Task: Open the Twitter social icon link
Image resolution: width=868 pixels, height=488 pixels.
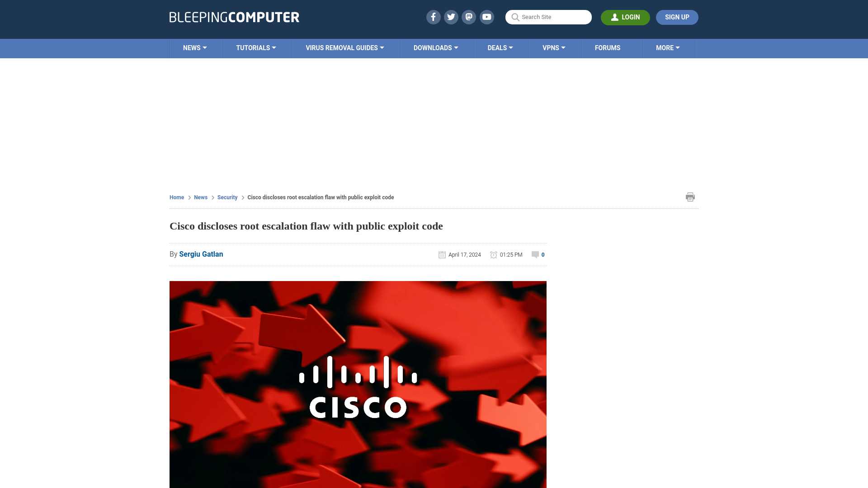Action: pyautogui.click(x=451, y=17)
